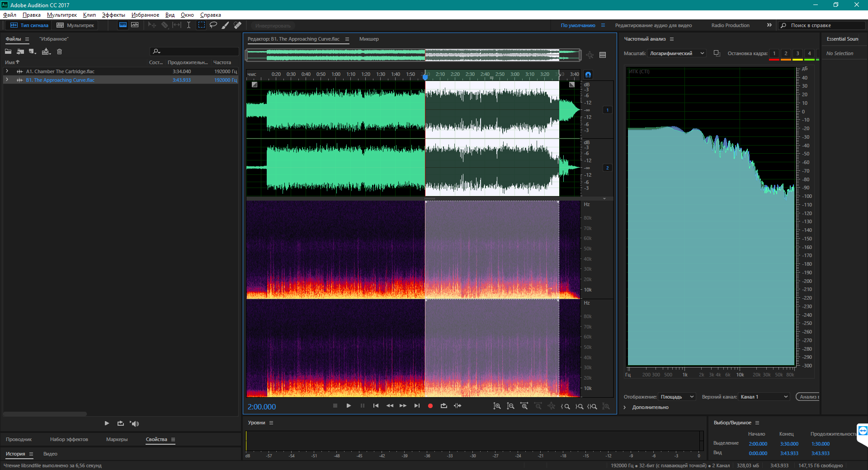
Task: Expand A1. Chamber The Cartridge.flac row
Action: 7,71
